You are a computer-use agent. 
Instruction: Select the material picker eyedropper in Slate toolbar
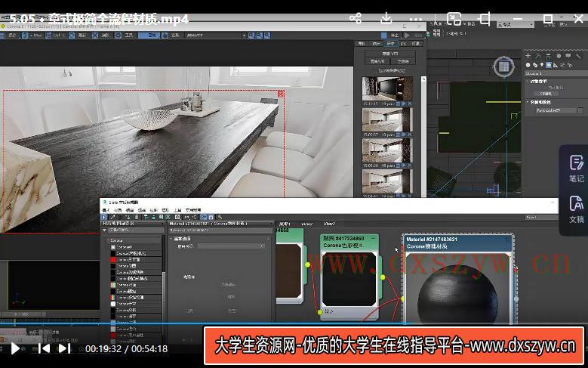point(112,217)
